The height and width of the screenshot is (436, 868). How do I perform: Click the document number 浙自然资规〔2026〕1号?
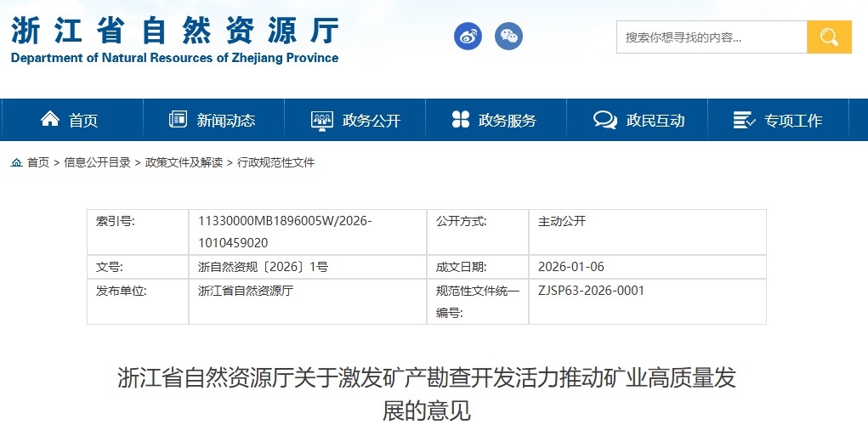264,267
